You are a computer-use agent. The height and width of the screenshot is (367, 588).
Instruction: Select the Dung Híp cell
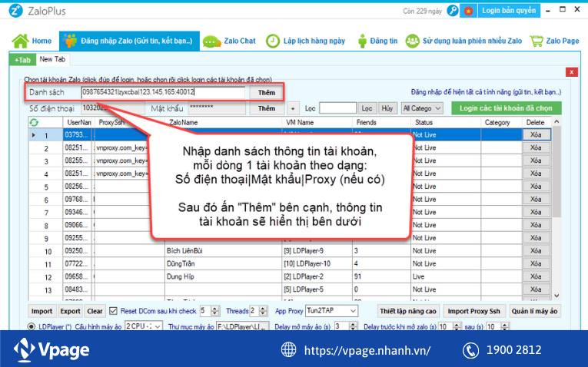pyautogui.click(x=223, y=276)
